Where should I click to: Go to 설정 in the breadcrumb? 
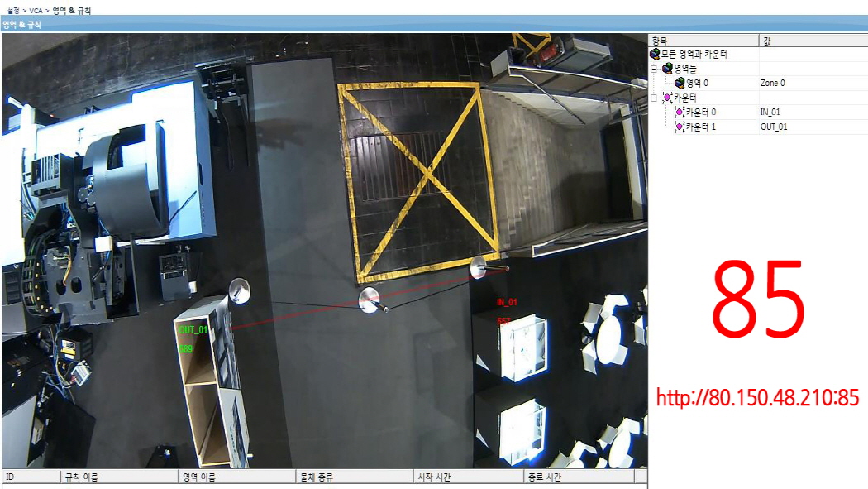coord(13,10)
